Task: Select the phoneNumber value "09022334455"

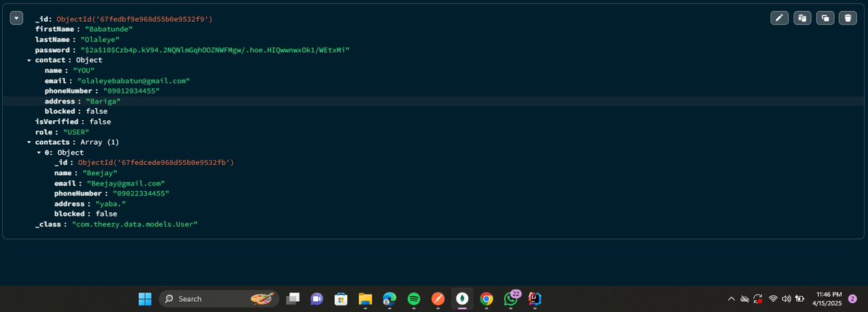Action: [x=142, y=194]
